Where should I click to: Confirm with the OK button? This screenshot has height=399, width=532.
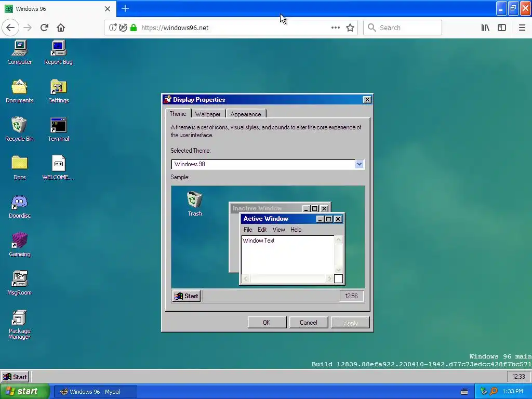click(x=267, y=322)
